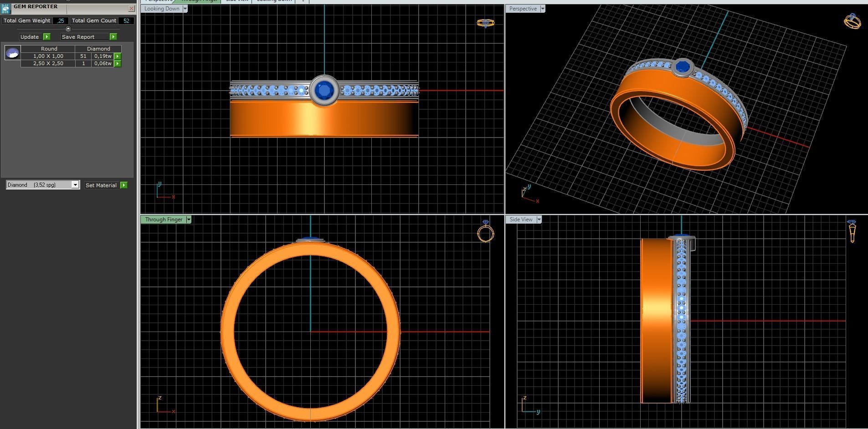The width and height of the screenshot is (868, 429).
Task: Click ring orientation icon in Looking Down viewport
Action: 485,23
